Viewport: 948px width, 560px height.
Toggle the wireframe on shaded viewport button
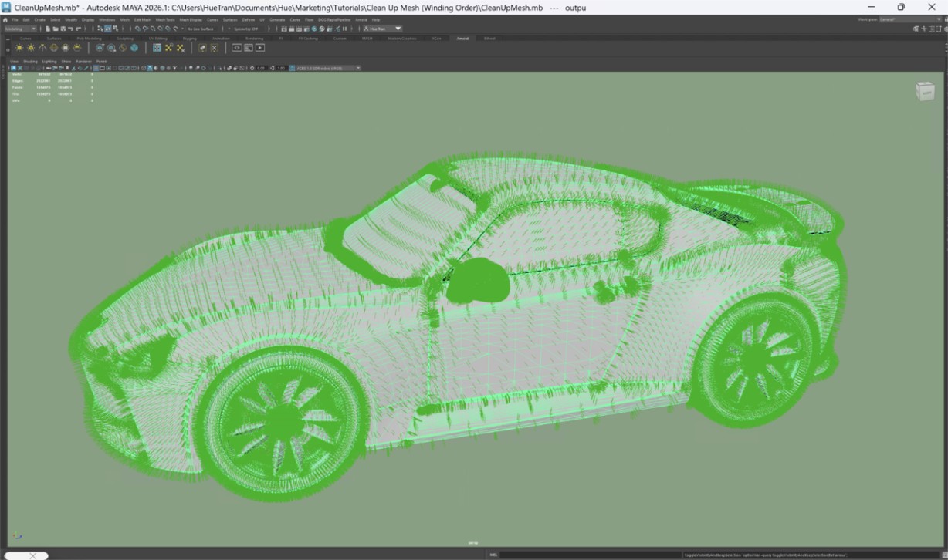[x=162, y=68]
